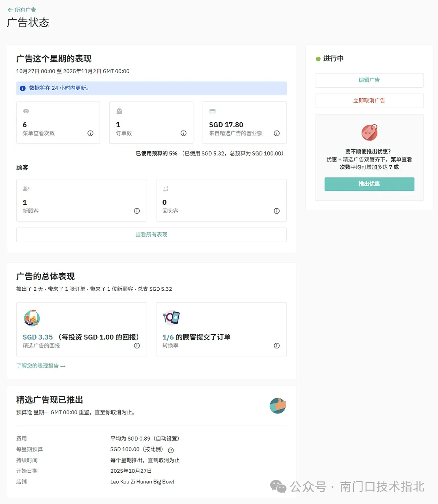Click the 1/6 的顾客提交了订单 text

click(x=197, y=337)
